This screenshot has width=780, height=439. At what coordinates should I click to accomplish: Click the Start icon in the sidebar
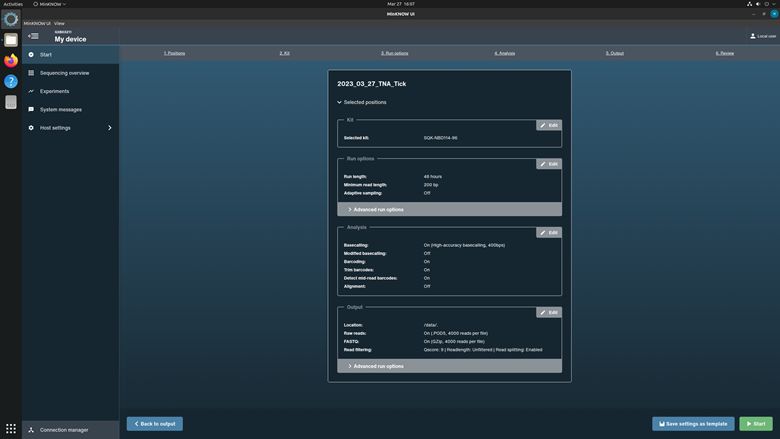click(31, 55)
